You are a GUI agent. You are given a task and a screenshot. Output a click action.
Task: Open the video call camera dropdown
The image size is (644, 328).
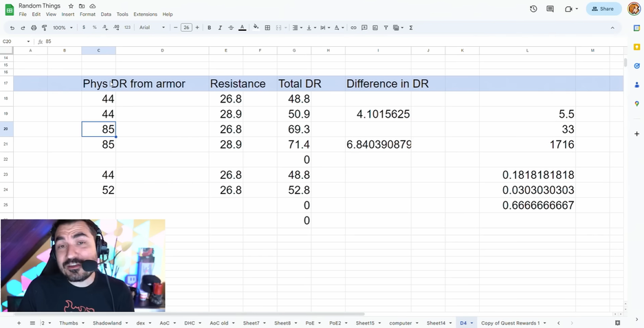571,9
